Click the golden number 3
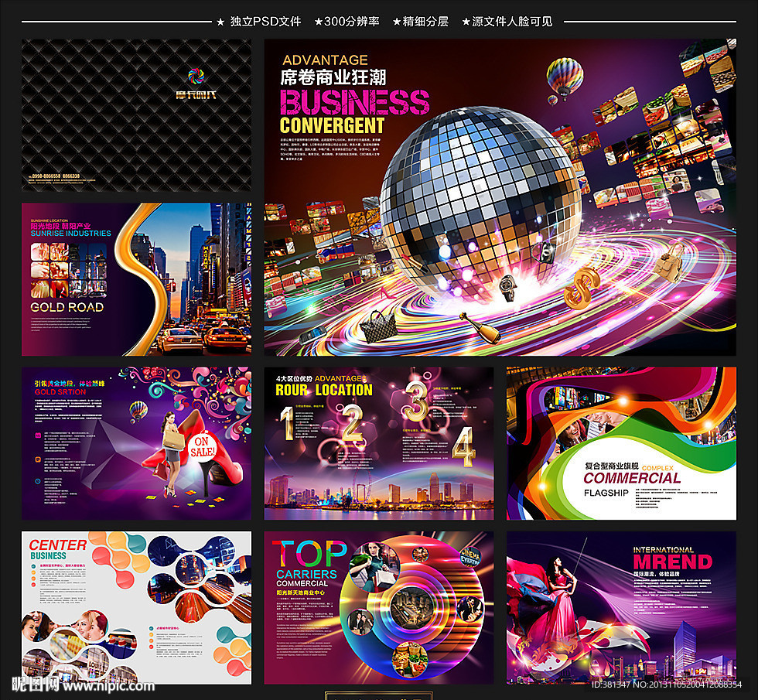The image size is (758, 700). click(416, 401)
